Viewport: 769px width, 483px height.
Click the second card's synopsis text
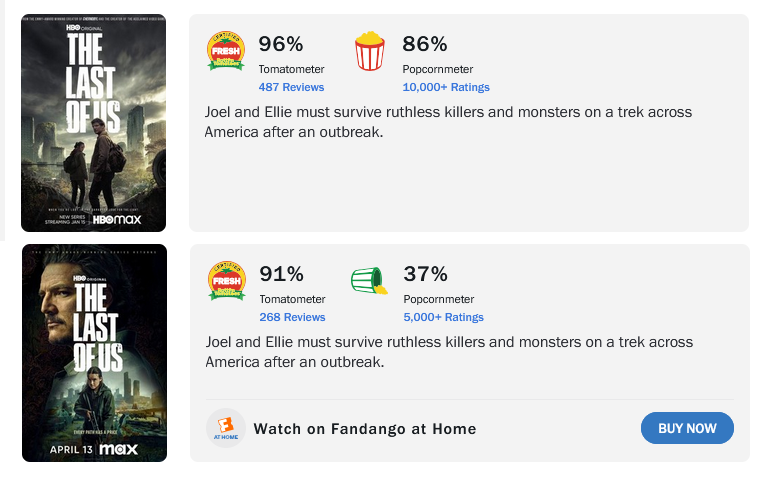point(449,352)
